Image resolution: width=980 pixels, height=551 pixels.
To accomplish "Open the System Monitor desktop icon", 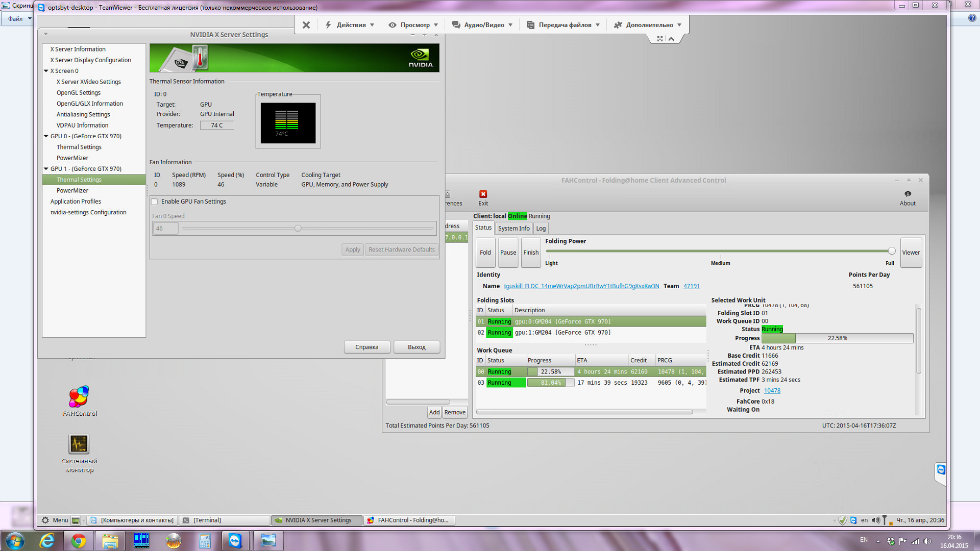I will point(79,444).
